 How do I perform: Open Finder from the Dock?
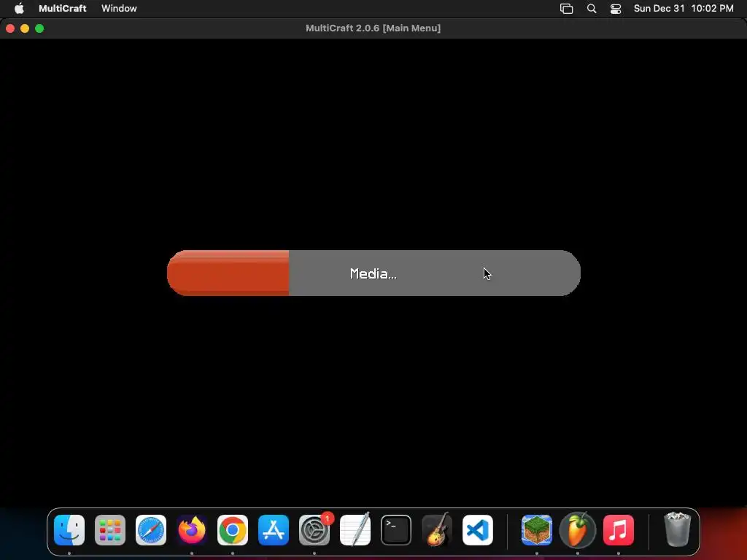tap(69, 530)
